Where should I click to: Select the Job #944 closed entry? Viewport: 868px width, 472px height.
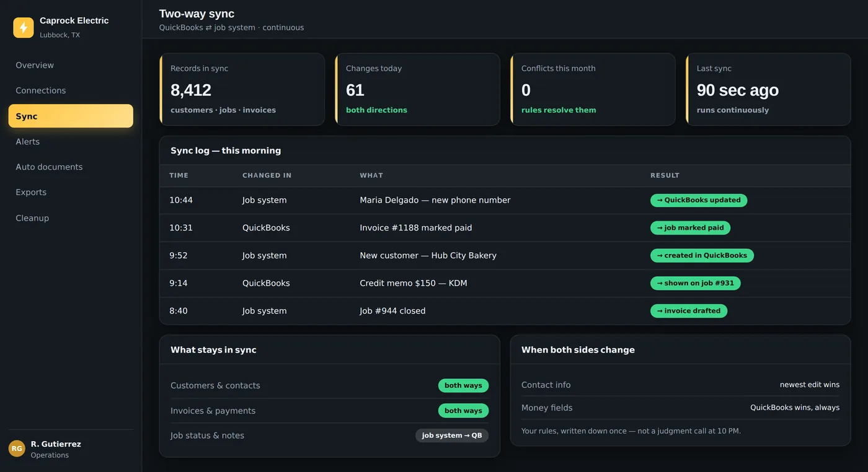tap(392, 311)
